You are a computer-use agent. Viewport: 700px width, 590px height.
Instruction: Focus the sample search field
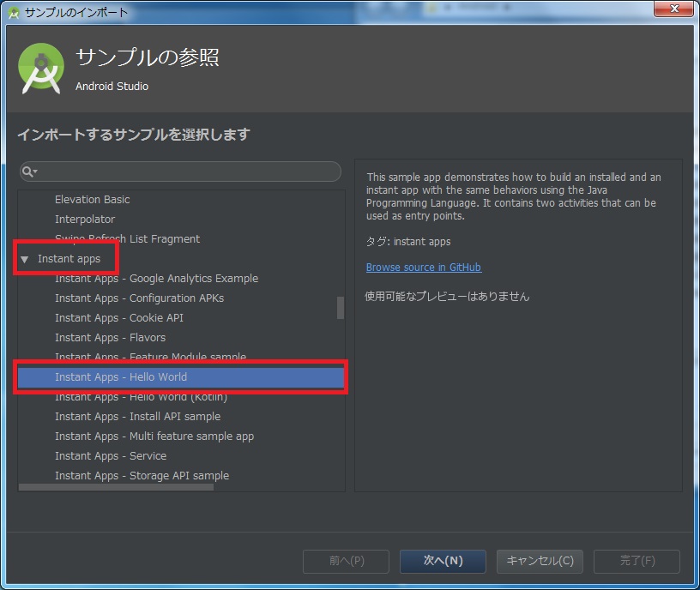180,172
